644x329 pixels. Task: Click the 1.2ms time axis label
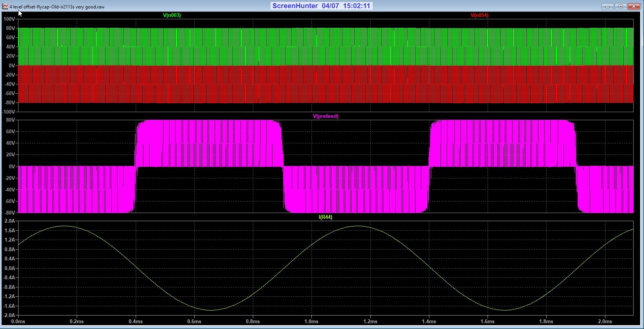click(x=370, y=321)
